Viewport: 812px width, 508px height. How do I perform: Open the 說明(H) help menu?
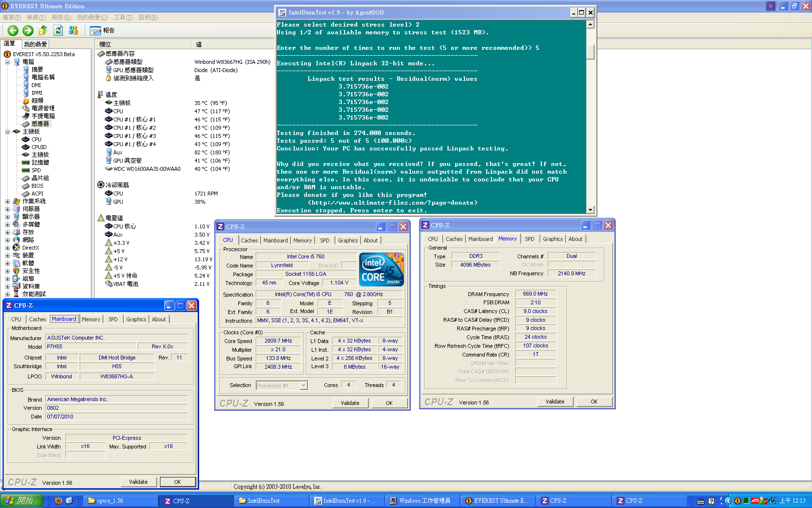click(x=148, y=17)
